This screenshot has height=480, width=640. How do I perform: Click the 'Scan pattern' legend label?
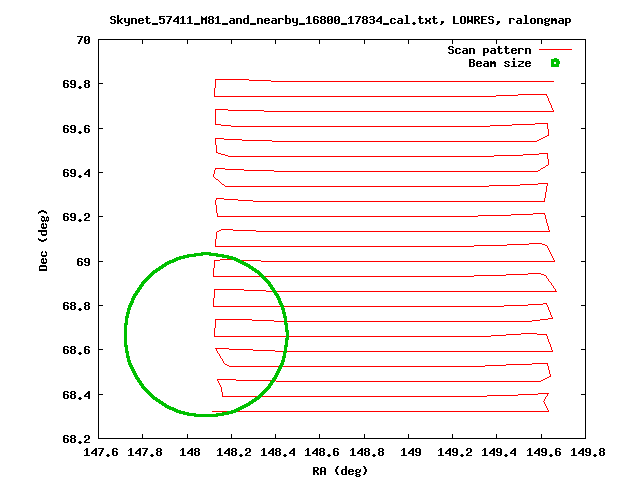click(x=489, y=50)
